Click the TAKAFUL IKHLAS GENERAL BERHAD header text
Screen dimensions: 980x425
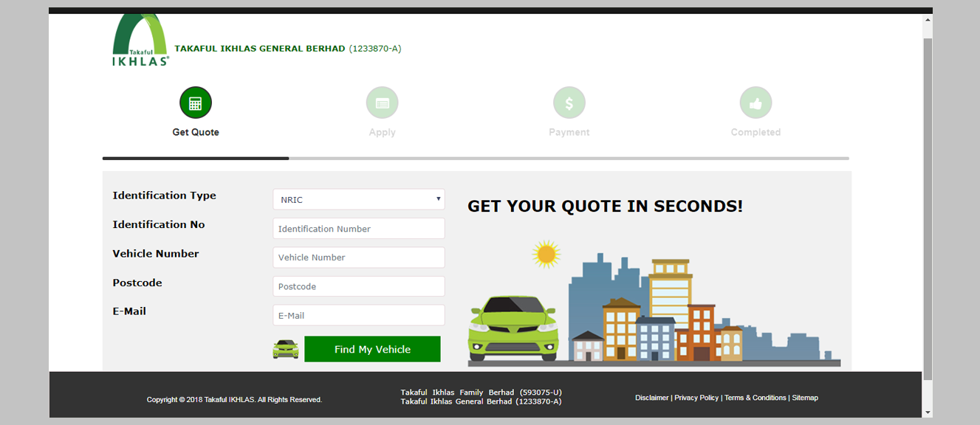click(288, 49)
